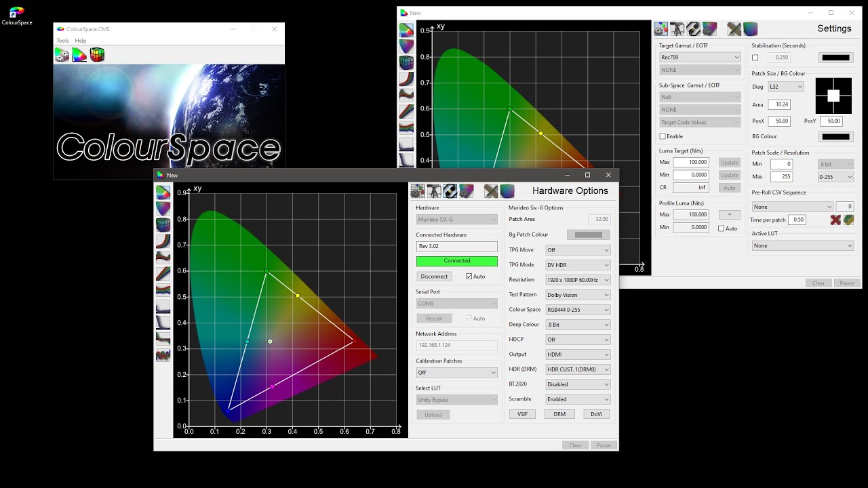Open the HDCP dropdown
The width and height of the screenshot is (868, 488).
pyautogui.click(x=578, y=340)
